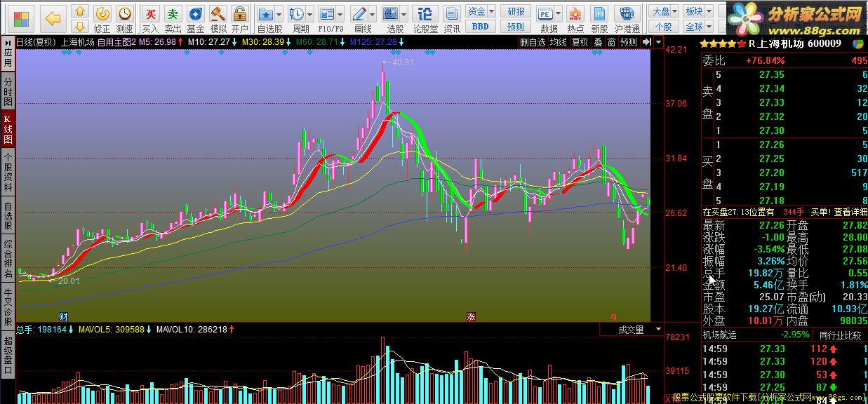Image resolution: width=868 pixels, height=404 pixels.
Task: Open 资讯 news document icon
Action: (x=452, y=18)
